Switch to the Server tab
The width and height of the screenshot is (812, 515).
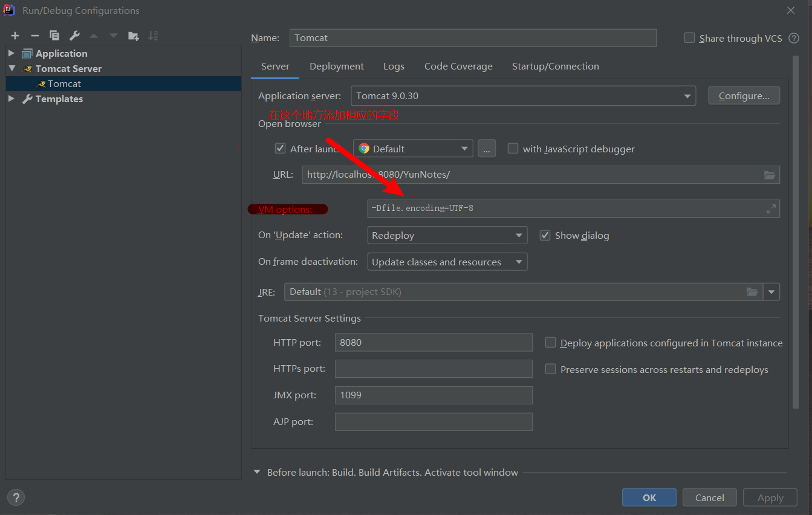click(275, 66)
